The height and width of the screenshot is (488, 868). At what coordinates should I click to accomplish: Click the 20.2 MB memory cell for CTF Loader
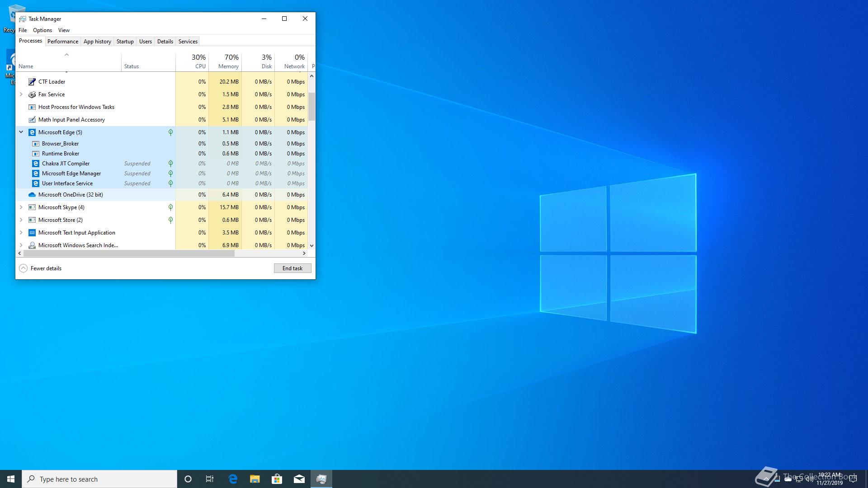click(x=225, y=82)
